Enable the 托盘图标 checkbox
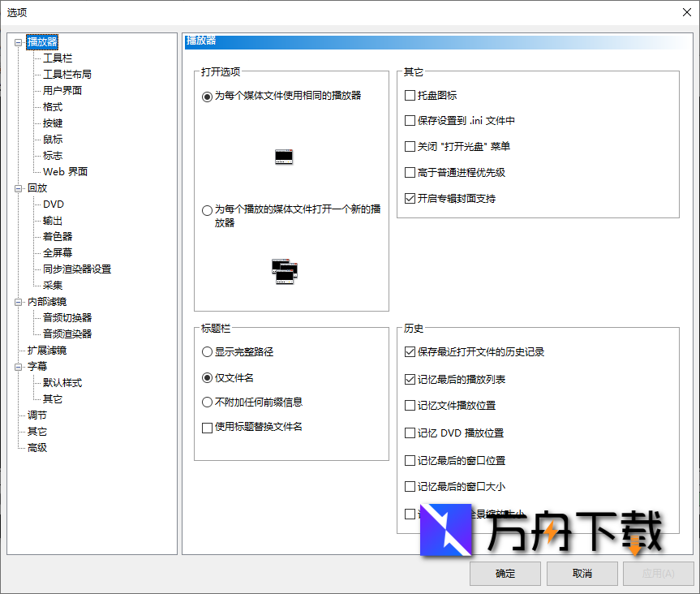This screenshot has width=700, height=594. pos(409,96)
